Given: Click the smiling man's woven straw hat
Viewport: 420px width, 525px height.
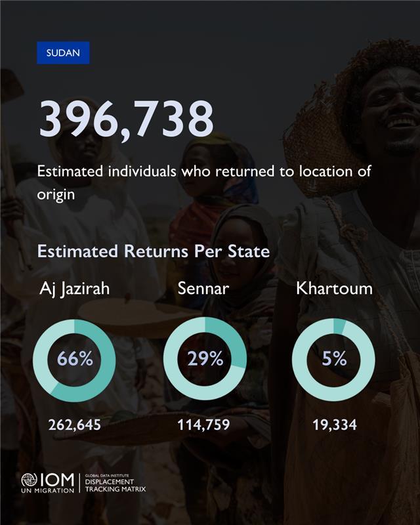Looking at the screenshot, I should pos(315,131).
